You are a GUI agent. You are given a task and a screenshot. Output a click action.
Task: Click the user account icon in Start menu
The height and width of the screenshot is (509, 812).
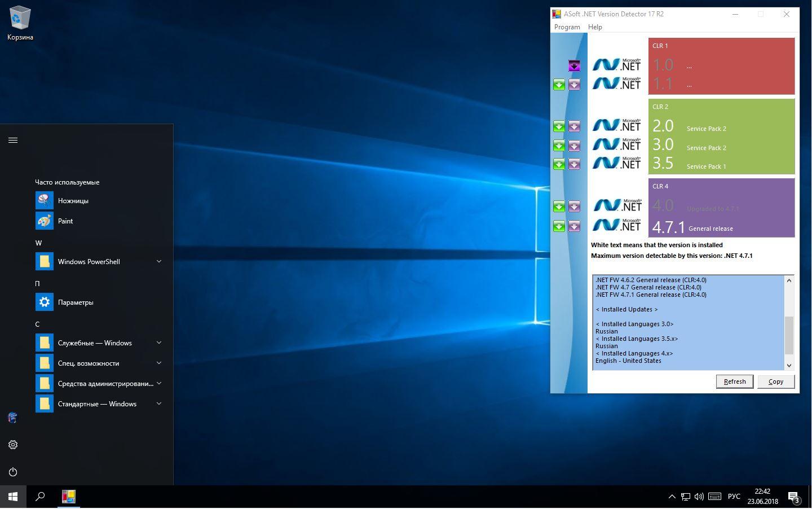(x=13, y=418)
